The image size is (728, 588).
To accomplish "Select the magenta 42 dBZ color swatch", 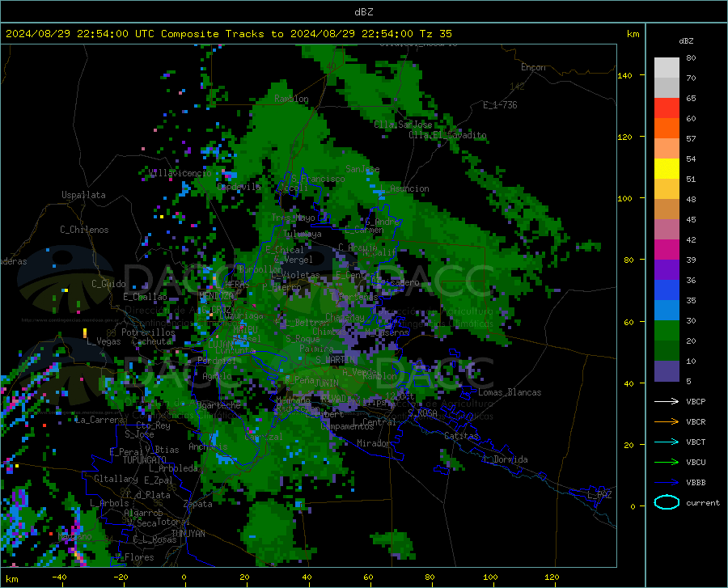I will (667, 249).
